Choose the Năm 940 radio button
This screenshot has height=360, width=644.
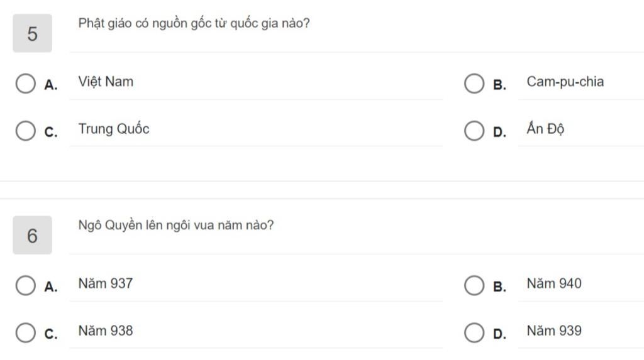(474, 285)
